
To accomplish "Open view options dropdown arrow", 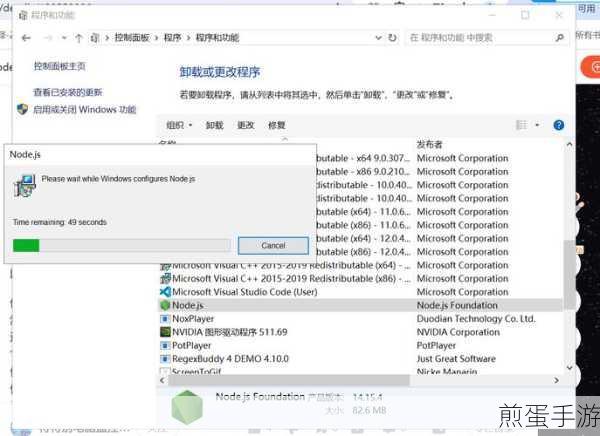I will point(537,125).
